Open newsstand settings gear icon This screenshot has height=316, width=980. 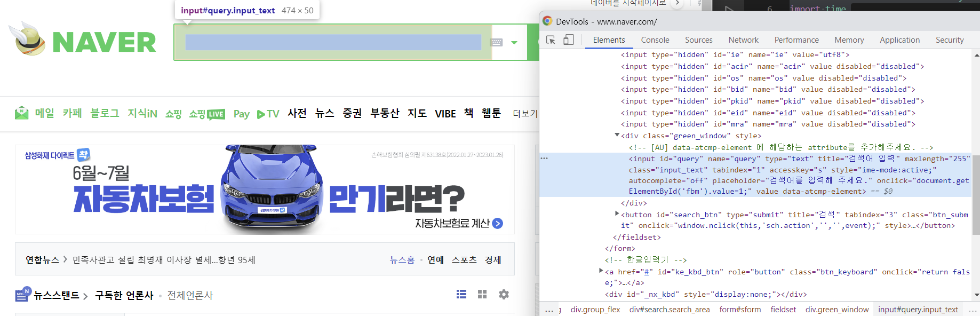point(504,294)
